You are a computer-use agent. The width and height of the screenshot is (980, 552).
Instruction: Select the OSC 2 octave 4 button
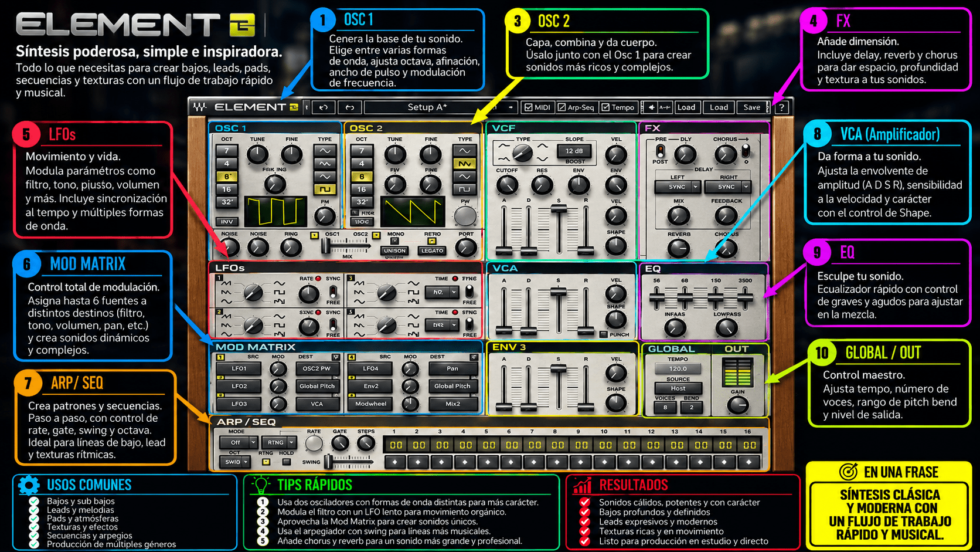coord(362,164)
